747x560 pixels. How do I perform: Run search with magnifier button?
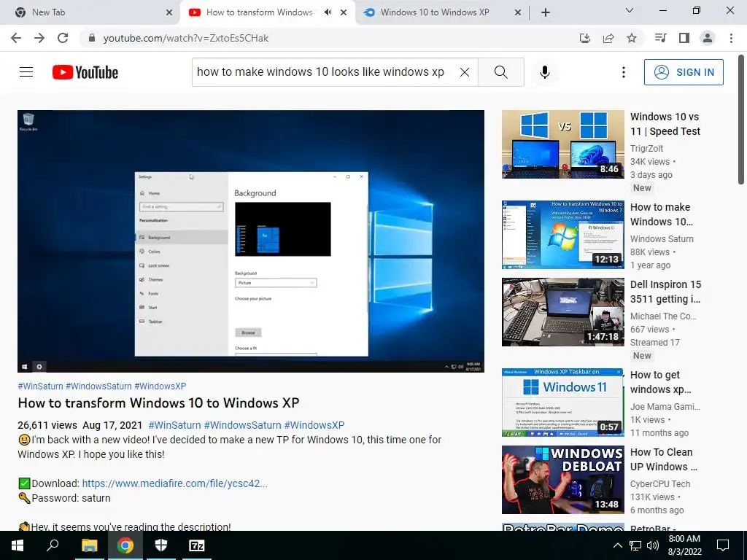500,72
